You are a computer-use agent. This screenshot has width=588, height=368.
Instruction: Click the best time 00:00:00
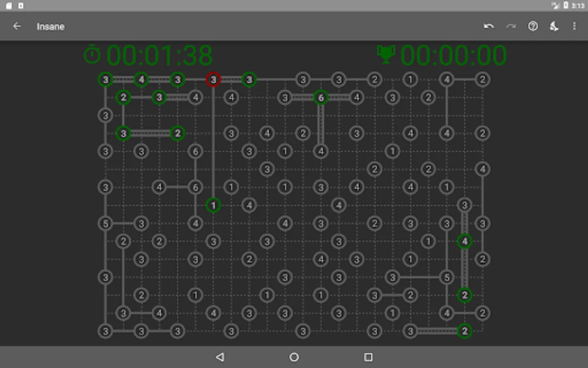[453, 55]
